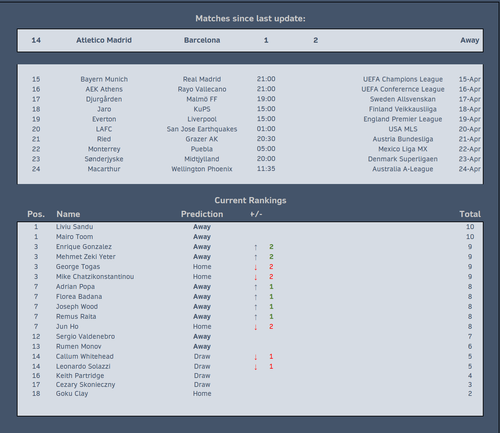This screenshot has height=433, width=500.
Task: Click 'Rayo Vallecano' away team
Action: (202, 89)
